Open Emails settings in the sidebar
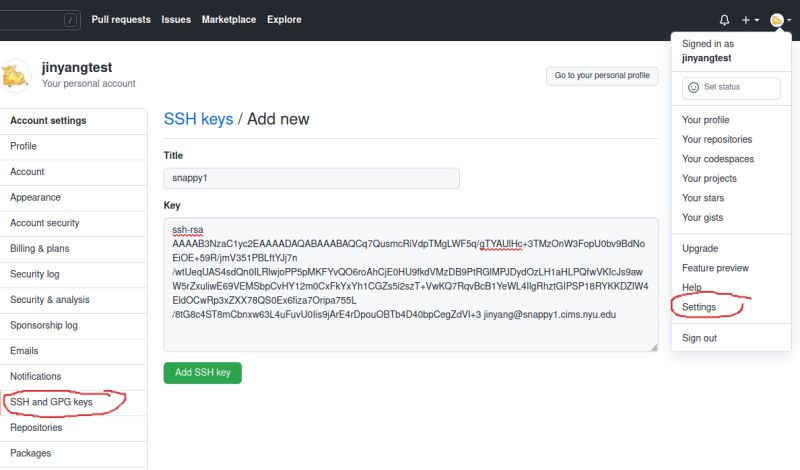 [73, 351]
